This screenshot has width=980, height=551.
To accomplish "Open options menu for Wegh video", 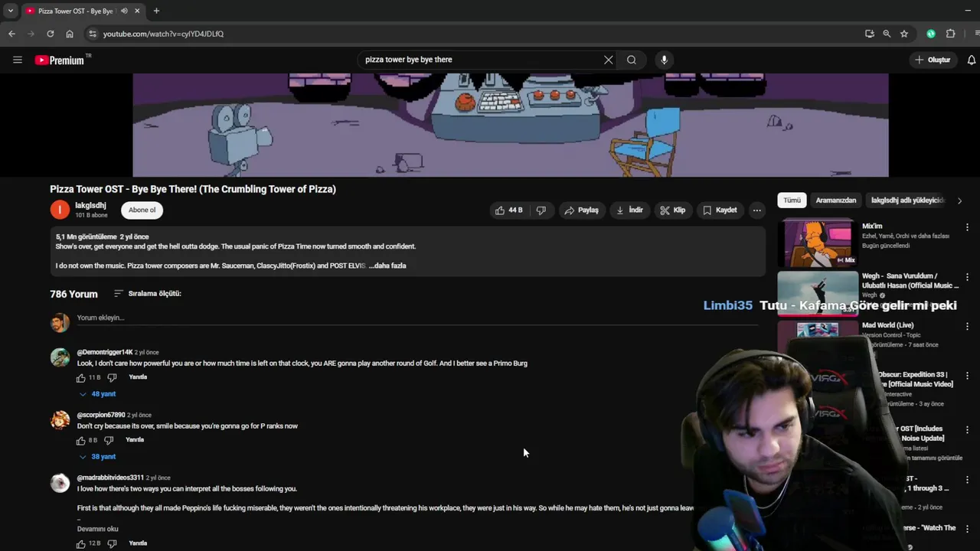I will coord(967,277).
